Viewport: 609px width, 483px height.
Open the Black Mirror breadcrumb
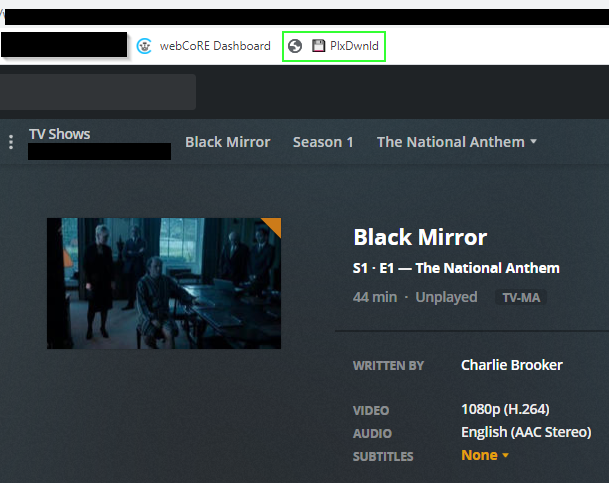click(228, 142)
